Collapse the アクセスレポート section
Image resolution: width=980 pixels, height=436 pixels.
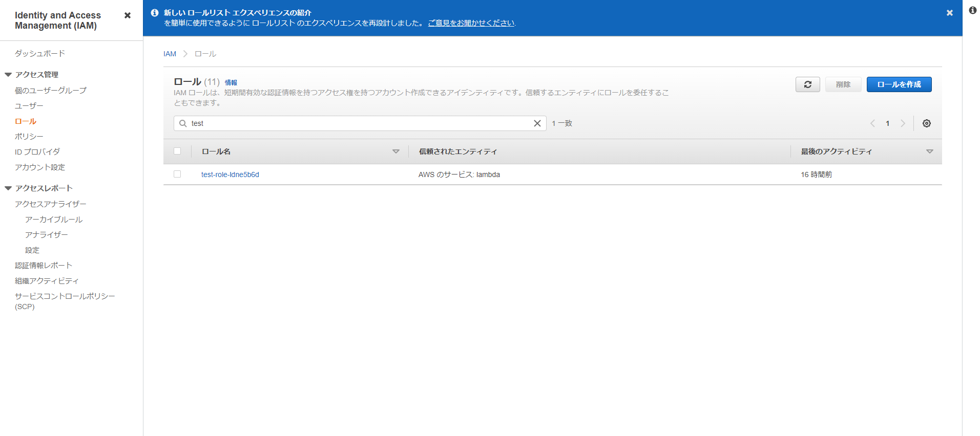click(8, 188)
